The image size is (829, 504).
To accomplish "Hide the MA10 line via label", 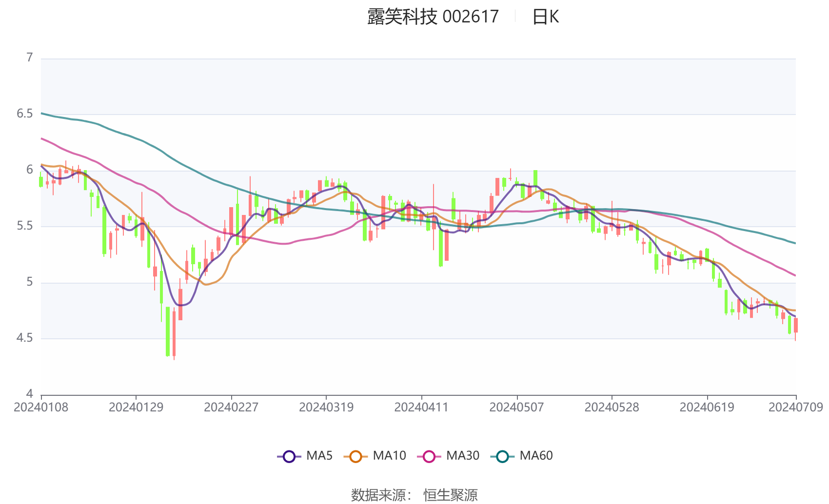I will point(389,456).
